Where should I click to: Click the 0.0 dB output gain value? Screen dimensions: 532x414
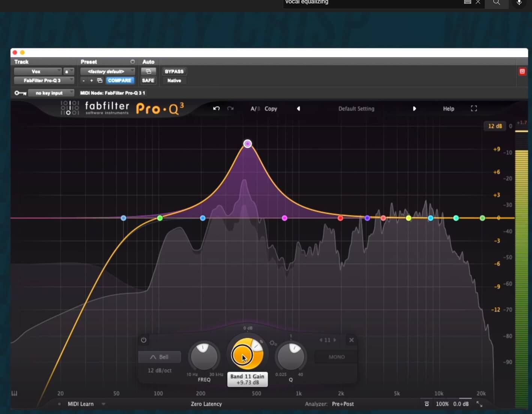(x=461, y=404)
